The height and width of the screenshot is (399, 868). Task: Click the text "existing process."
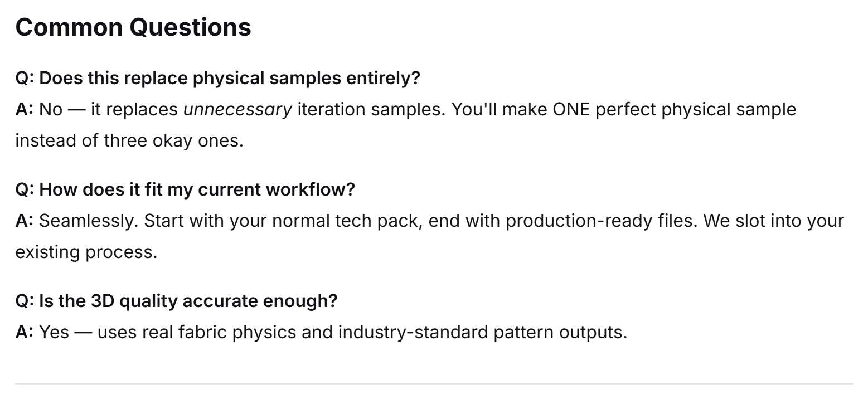(x=86, y=252)
